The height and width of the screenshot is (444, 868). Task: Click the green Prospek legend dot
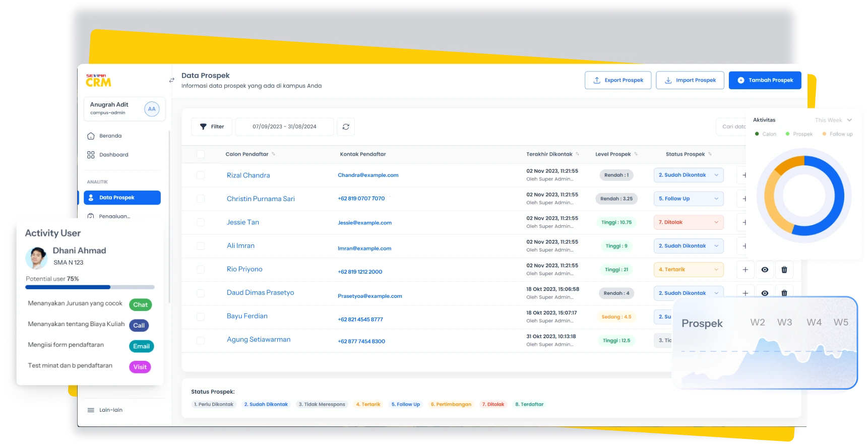(x=787, y=134)
